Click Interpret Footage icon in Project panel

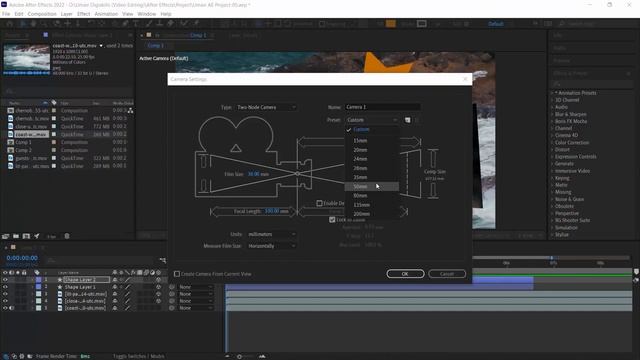[x=6, y=236]
